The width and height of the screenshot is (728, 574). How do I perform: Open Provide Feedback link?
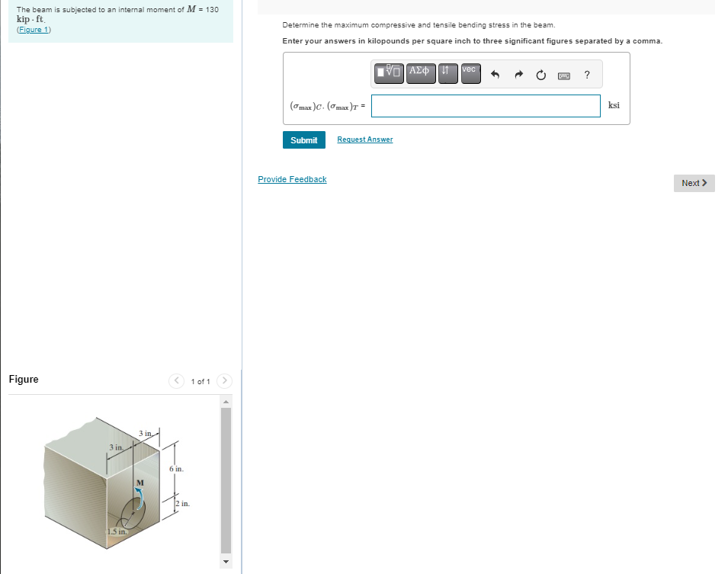(292, 179)
